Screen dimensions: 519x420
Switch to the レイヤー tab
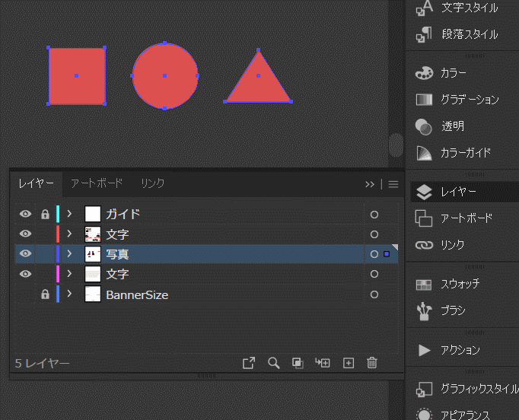coord(36,183)
